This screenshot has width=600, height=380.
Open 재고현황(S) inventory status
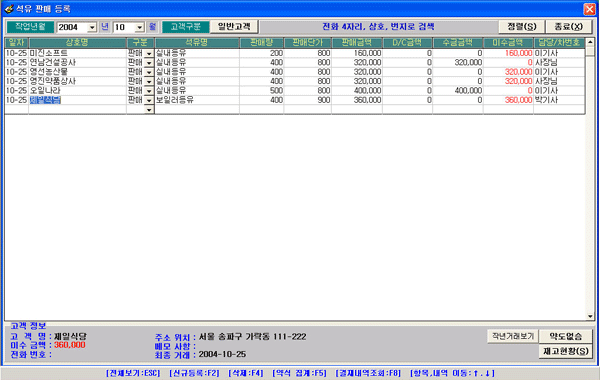coord(566,351)
